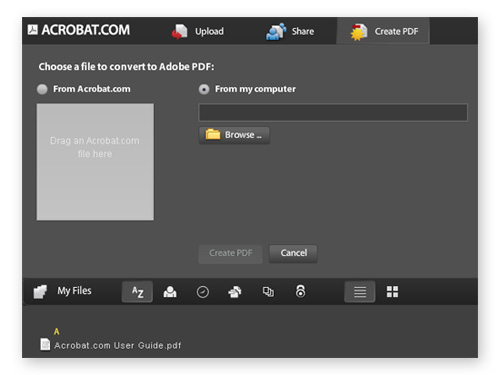The image size is (500, 375).
Task: Open the Upload tab
Action: click(x=198, y=31)
